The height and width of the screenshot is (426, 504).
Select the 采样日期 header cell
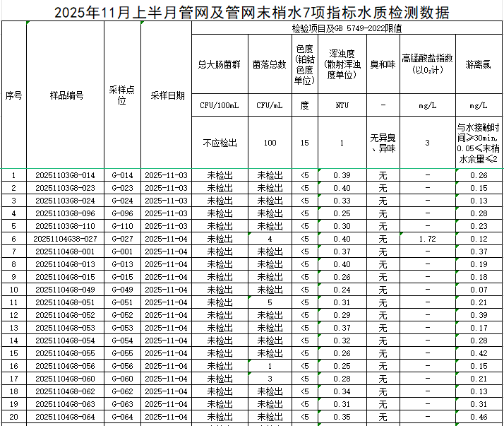[166, 95]
